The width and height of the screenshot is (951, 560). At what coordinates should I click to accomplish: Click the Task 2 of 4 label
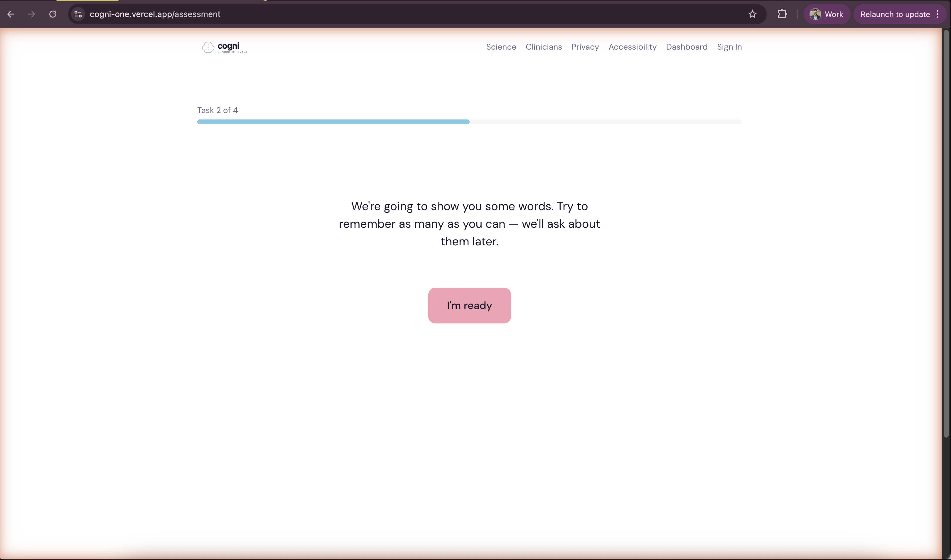217,110
